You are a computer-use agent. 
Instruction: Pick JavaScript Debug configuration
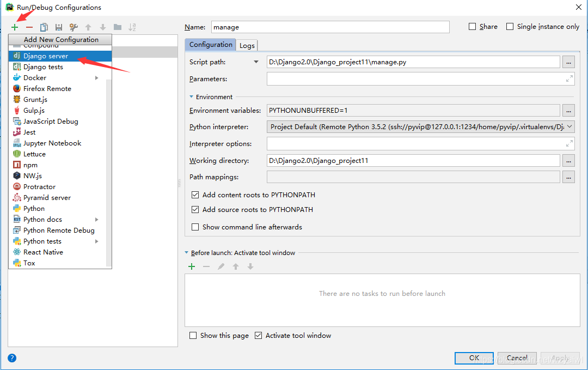(x=57, y=121)
